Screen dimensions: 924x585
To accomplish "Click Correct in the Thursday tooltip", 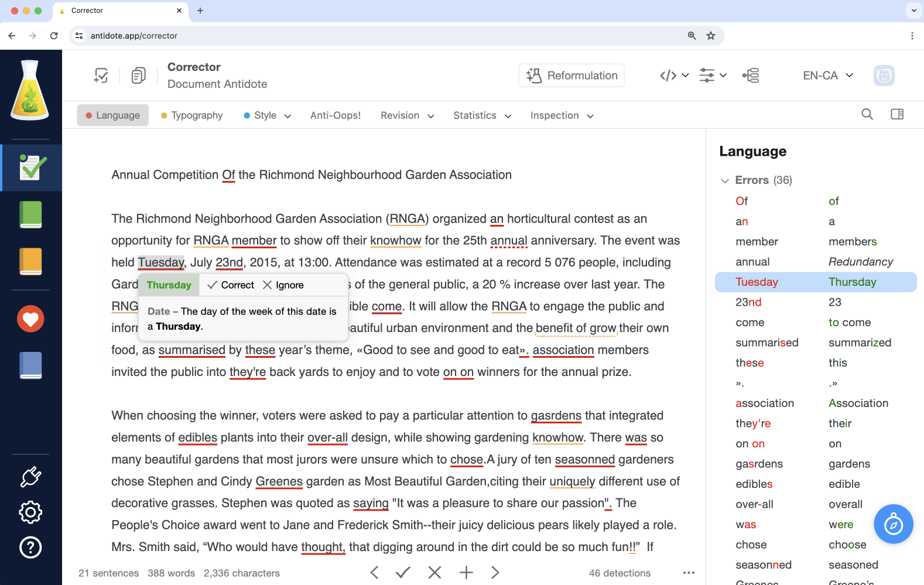I will coord(231,285).
